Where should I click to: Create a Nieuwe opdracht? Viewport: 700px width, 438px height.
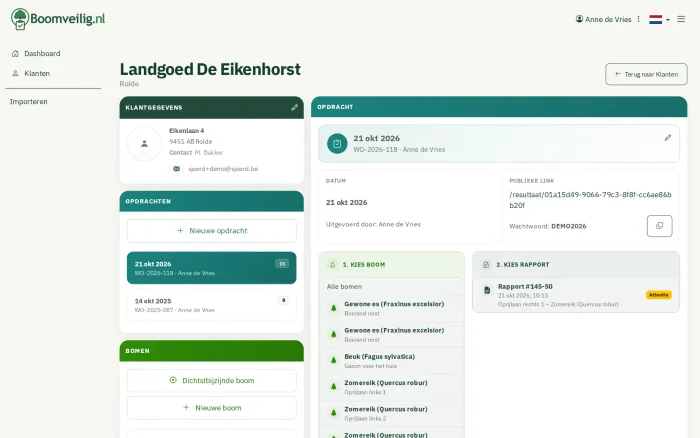click(x=212, y=231)
